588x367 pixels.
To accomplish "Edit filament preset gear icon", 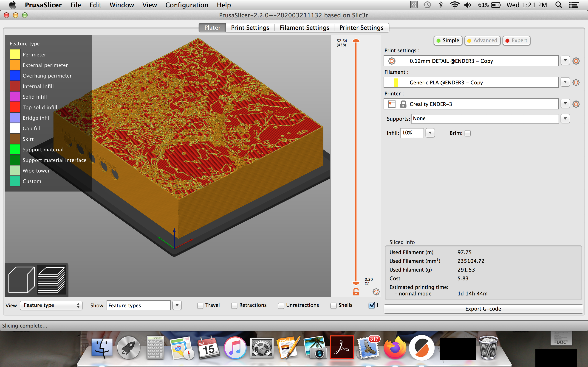I will [x=576, y=83].
